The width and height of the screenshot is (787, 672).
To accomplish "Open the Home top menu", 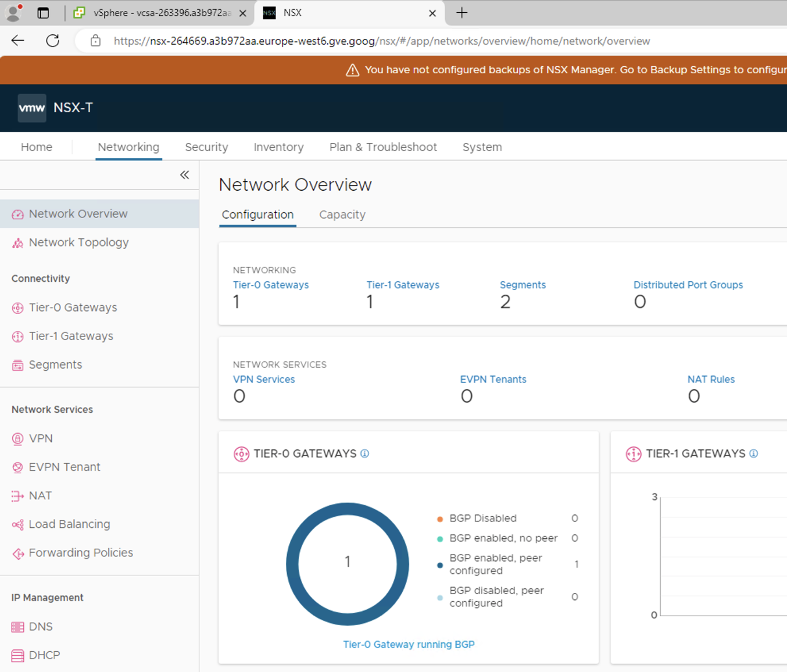I will (x=37, y=147).
